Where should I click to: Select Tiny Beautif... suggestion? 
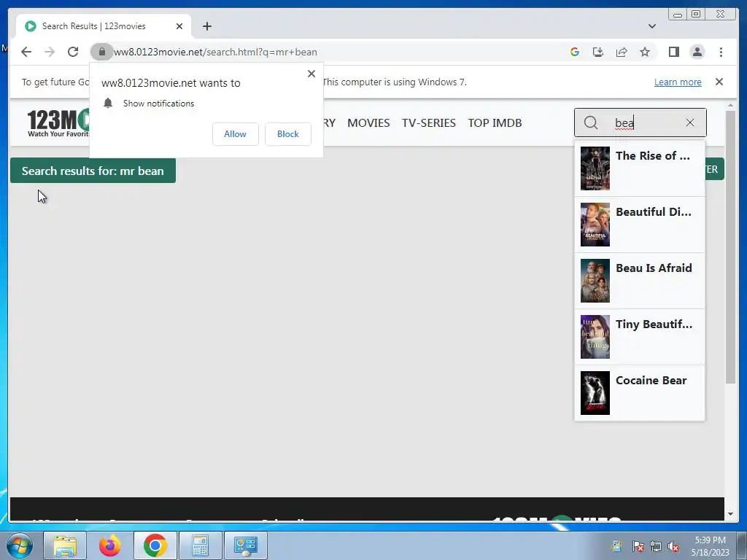640,337
